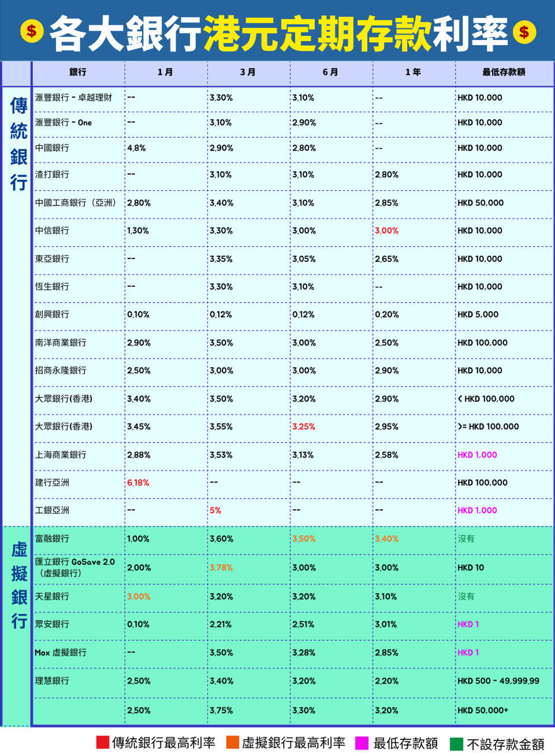555x756 pixels.
Task: Click the magenta legend swatch for 最低存款額
Action: (x=362, y=743)
